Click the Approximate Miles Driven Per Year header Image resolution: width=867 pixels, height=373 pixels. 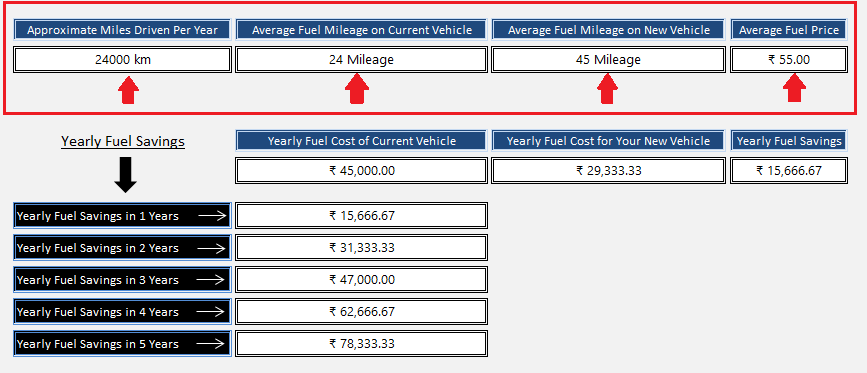tap(122, 30)
